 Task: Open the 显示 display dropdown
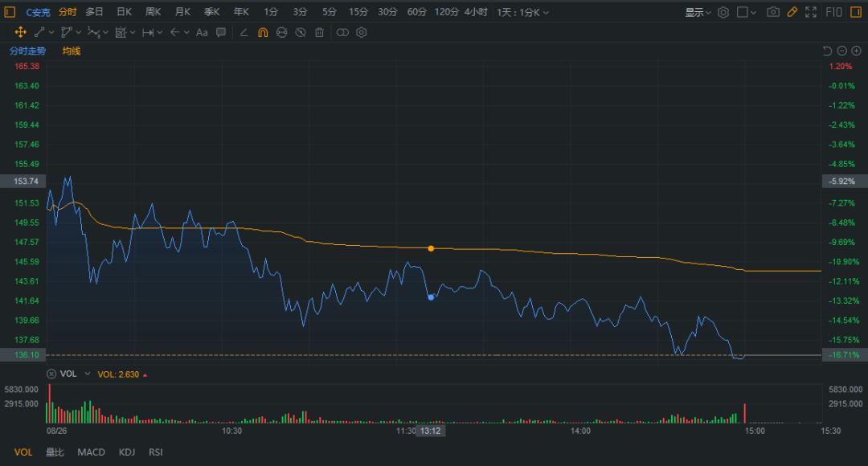tap(698, 12)
